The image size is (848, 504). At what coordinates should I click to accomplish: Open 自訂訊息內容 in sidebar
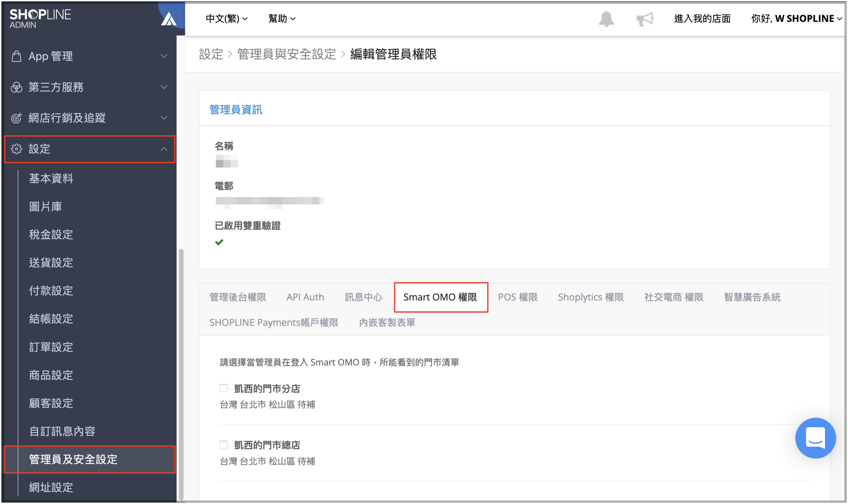click(x=62, y=431)
